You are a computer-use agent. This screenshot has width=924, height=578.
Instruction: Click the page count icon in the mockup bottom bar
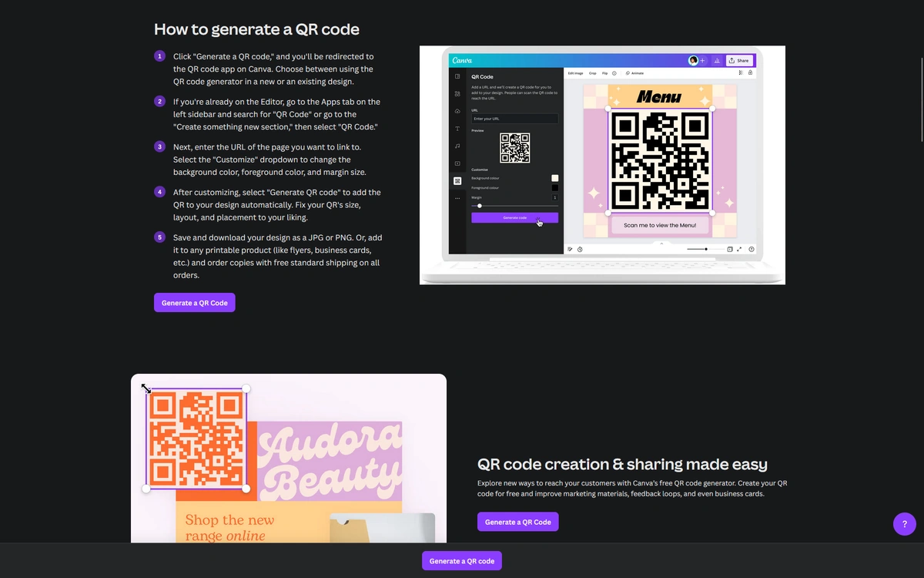tap(730, 249)
